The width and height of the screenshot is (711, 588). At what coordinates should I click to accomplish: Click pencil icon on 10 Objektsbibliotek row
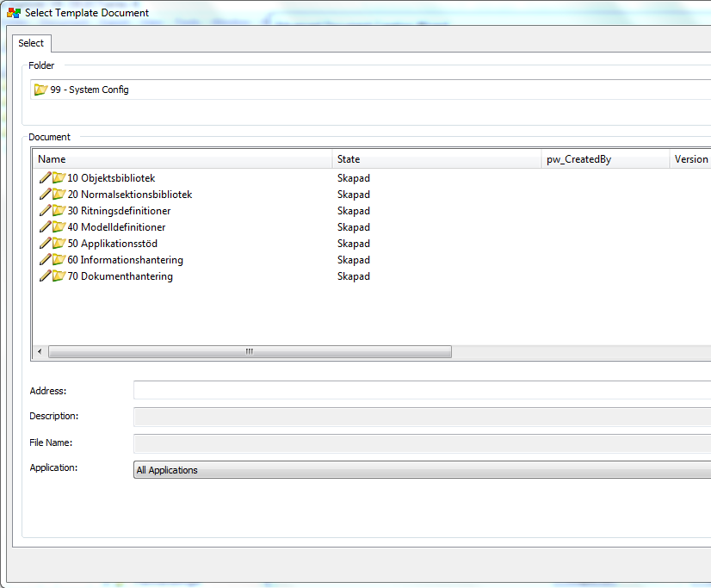coord(45,177)
